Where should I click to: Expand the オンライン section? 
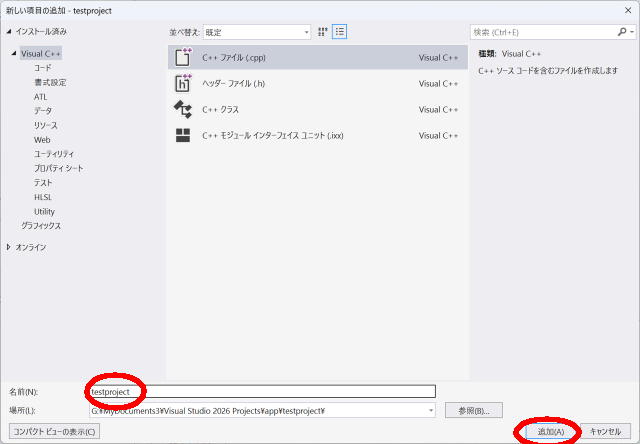coord(10,247)
